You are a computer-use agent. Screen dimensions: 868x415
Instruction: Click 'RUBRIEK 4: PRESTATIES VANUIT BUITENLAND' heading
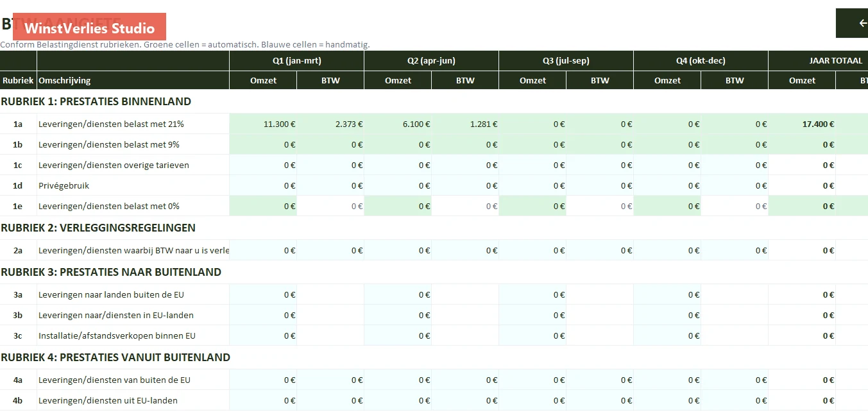[x=115, y=357]
